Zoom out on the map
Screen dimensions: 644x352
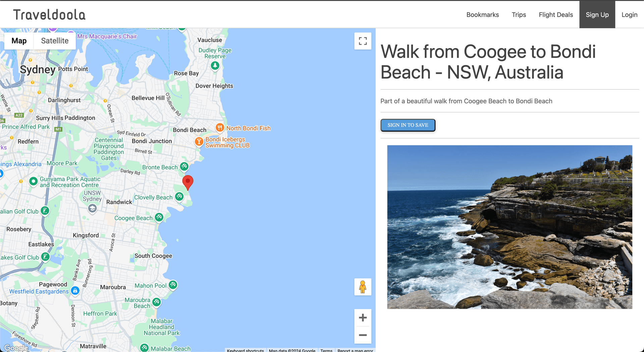[363, 335]
